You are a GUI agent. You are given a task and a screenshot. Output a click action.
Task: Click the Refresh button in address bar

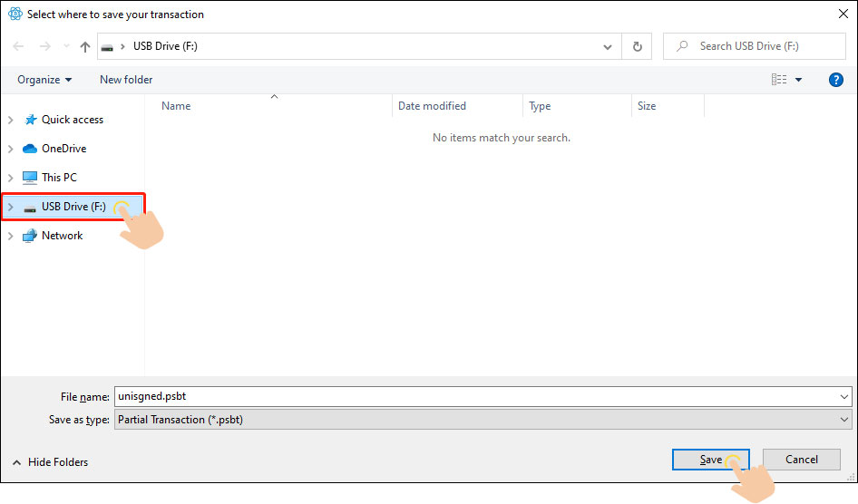coord(637,46)
